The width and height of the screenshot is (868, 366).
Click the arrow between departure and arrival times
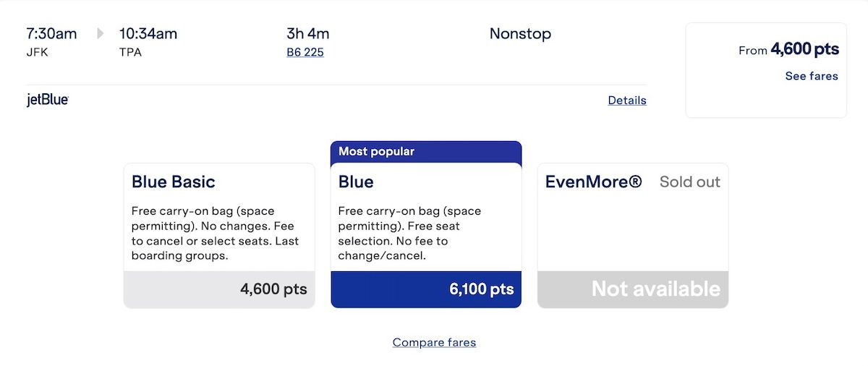coord(101,33)
